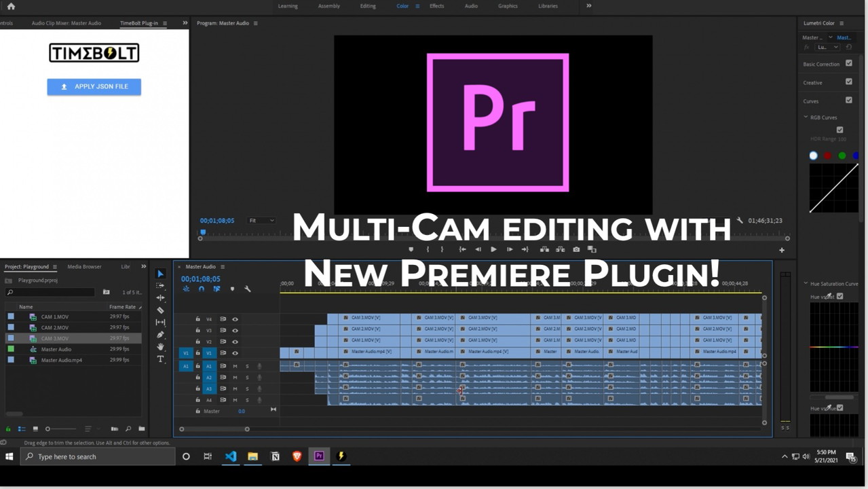Switch to the Editing workspace

[x=368, y=6]
